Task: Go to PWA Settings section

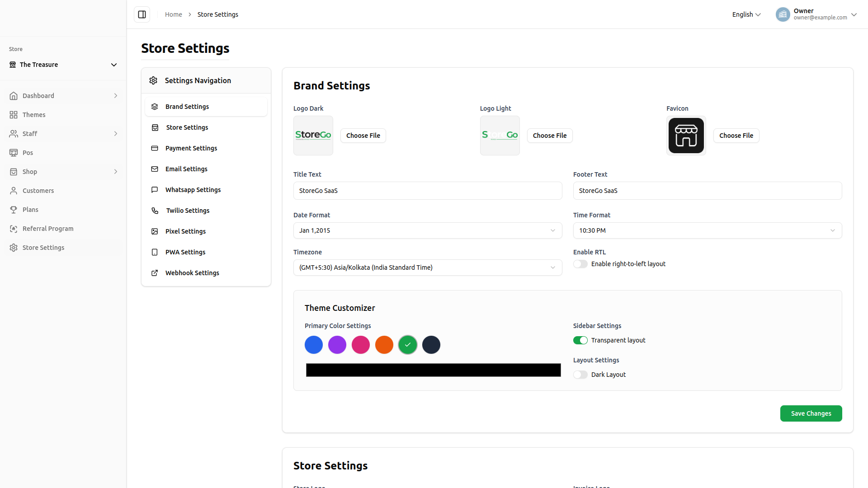Action: coord(185,252)
